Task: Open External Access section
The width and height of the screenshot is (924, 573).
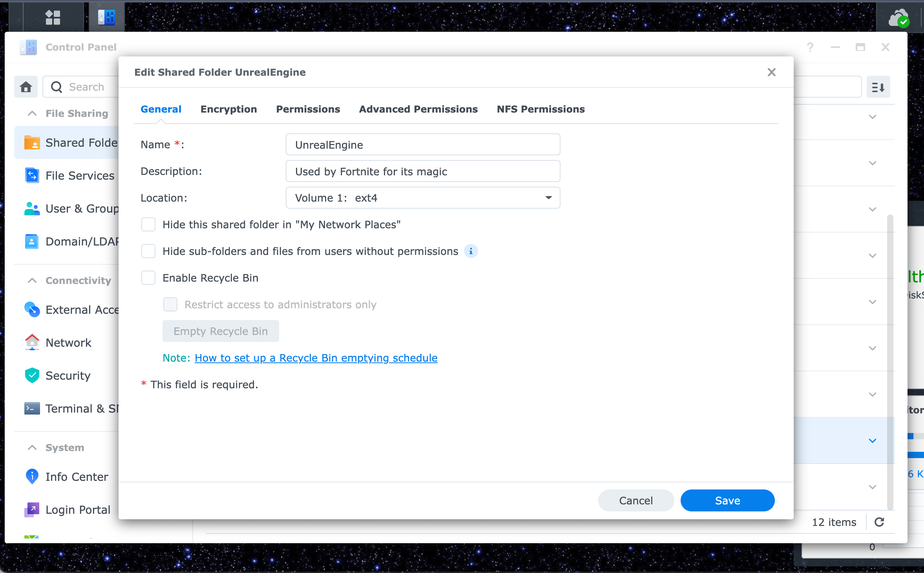Action: 67,309
